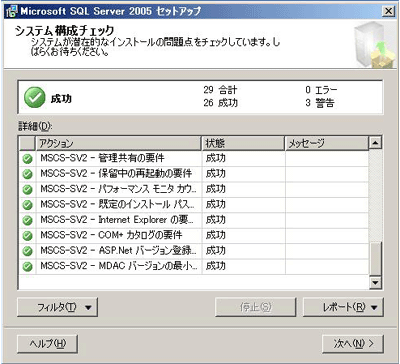Screen dimensions: 400x364
Task: Click the success icon beside Internet Explorer row
Action: (x=27, y=220)
